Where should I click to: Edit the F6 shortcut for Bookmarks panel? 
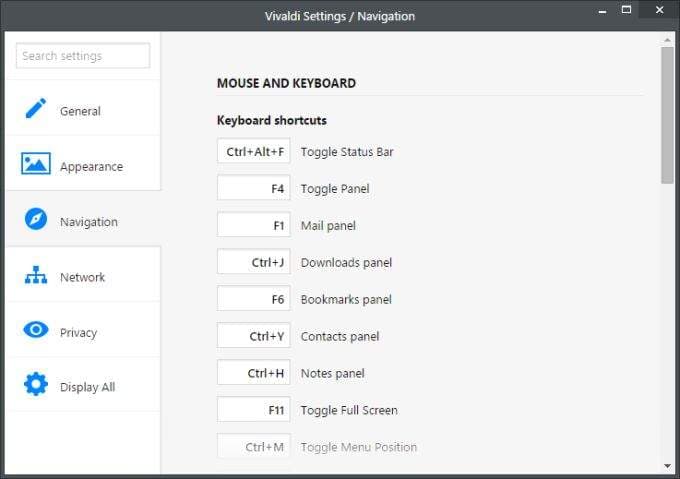[254, 298]
